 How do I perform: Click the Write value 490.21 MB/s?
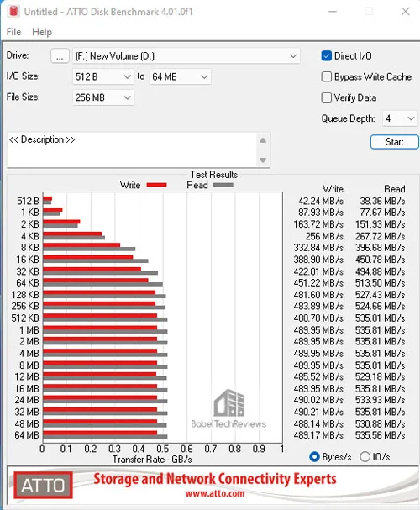[x=318, y=412]
